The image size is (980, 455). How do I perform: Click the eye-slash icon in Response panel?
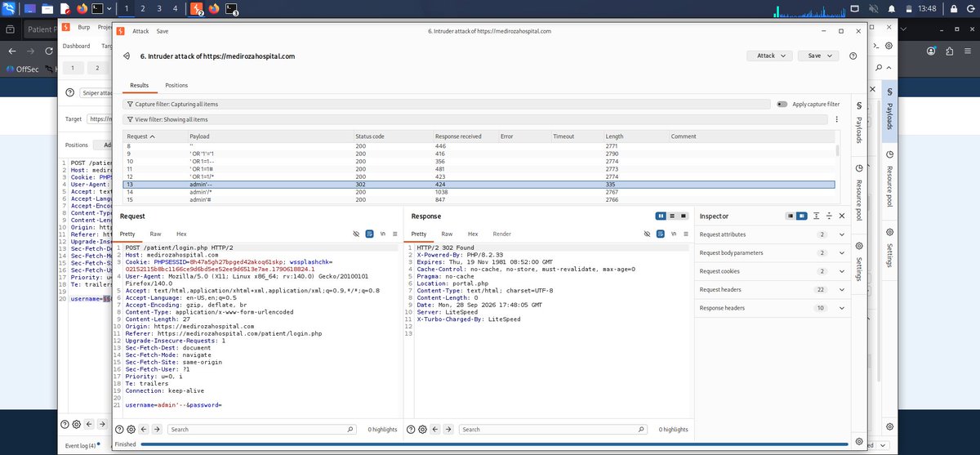(x=648, y=234)
